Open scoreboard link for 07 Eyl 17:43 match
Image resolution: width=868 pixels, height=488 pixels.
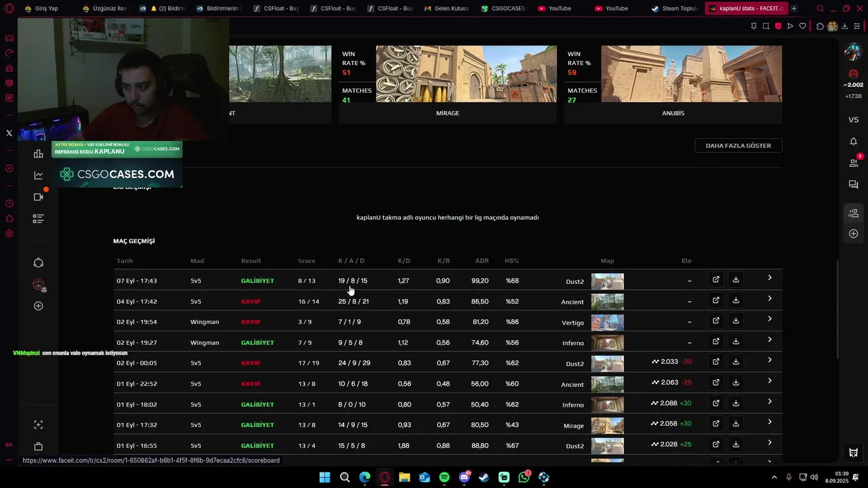click(715, 279)
